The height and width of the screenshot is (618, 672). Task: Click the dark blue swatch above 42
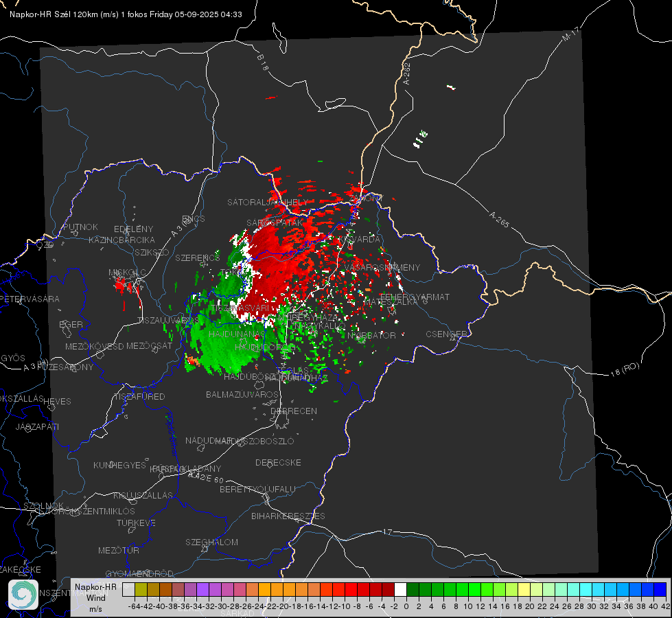pyautogui.click(x=660, y=589)
